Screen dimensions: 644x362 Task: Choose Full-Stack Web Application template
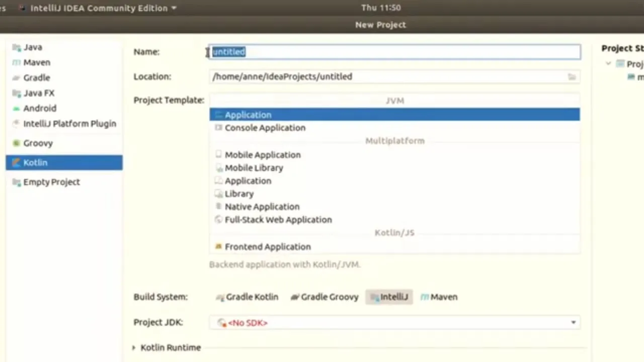[x=394, y=220]
